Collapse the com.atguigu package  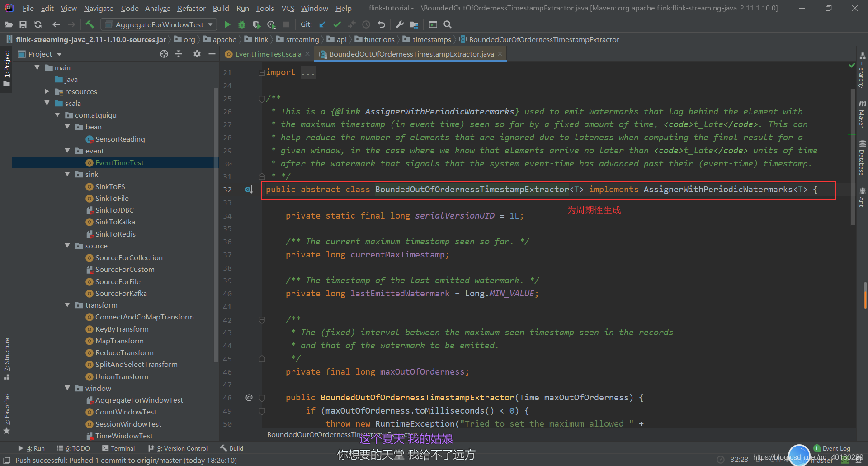click(57, 115)
